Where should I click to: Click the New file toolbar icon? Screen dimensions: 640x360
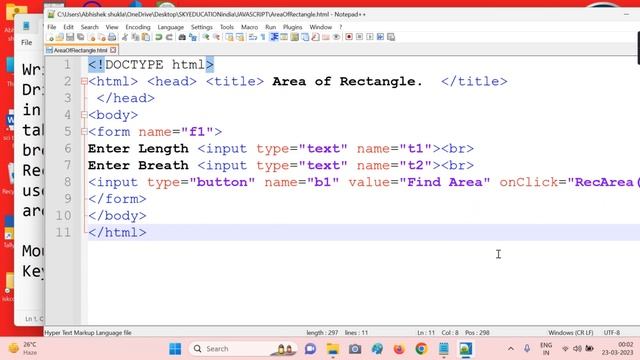tap(50, 37)
